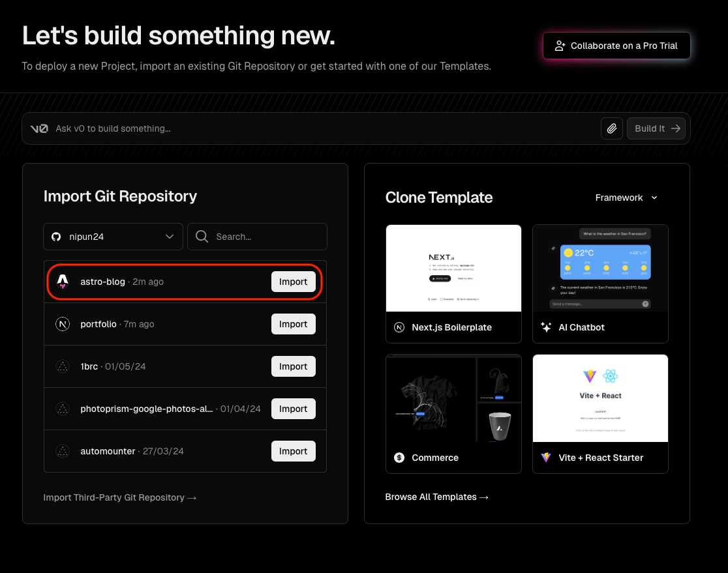The height and width of the screenshot is (573, 728).
Task: Click the Build It button
Action: (x=657, y=128)
